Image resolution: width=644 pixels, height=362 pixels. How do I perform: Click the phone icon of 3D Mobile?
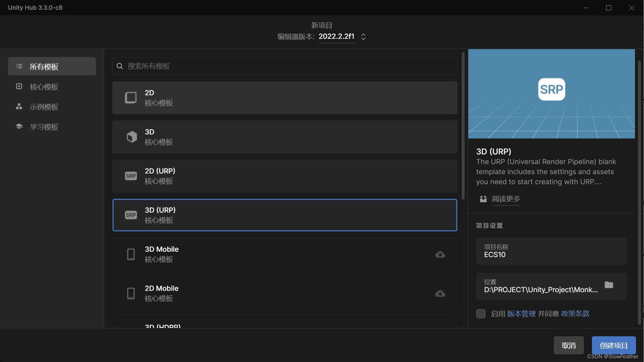[x=131, y=254]
